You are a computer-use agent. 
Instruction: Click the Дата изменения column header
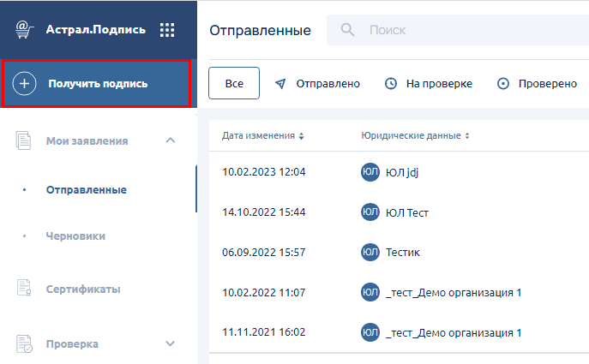258,135
